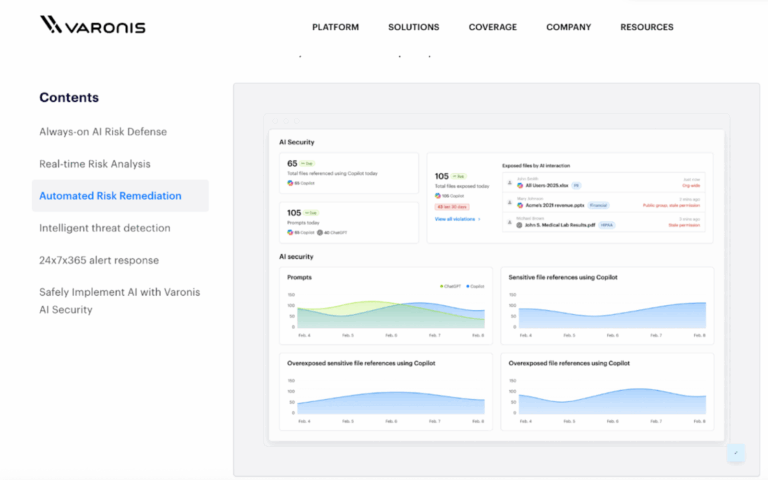Go to Real-time Risk Analysis section
768x480 pixels.
tap(95, 164)
